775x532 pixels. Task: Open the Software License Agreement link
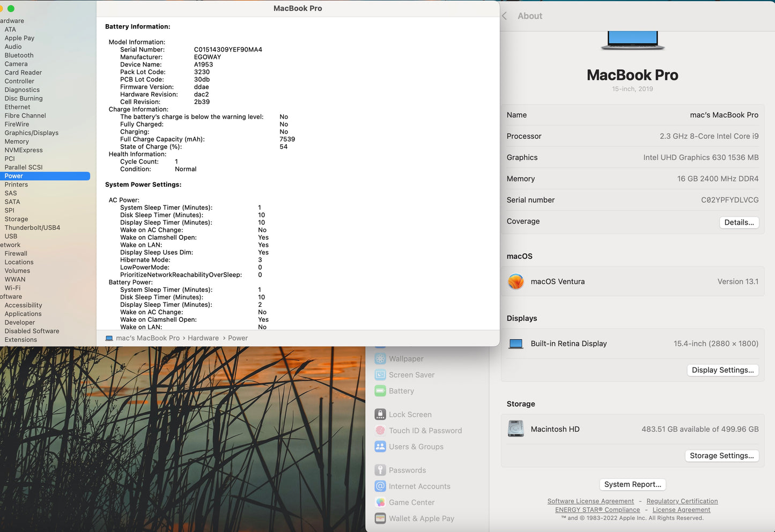[x=591, y=501]
